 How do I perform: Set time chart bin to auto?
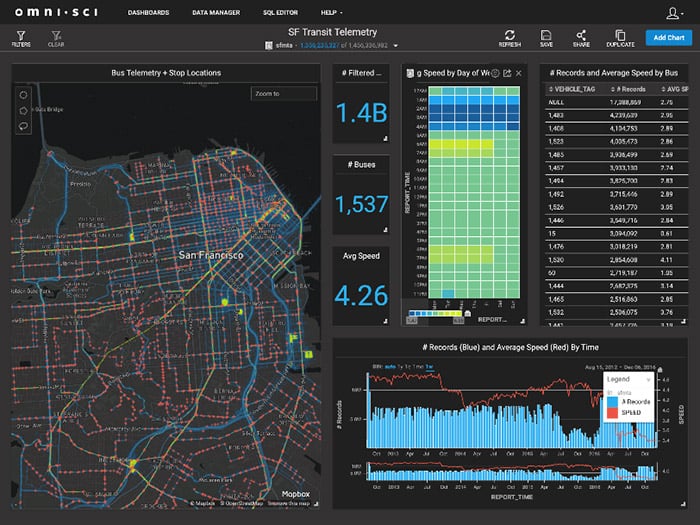pyautogui.click(x=390, y=368)
